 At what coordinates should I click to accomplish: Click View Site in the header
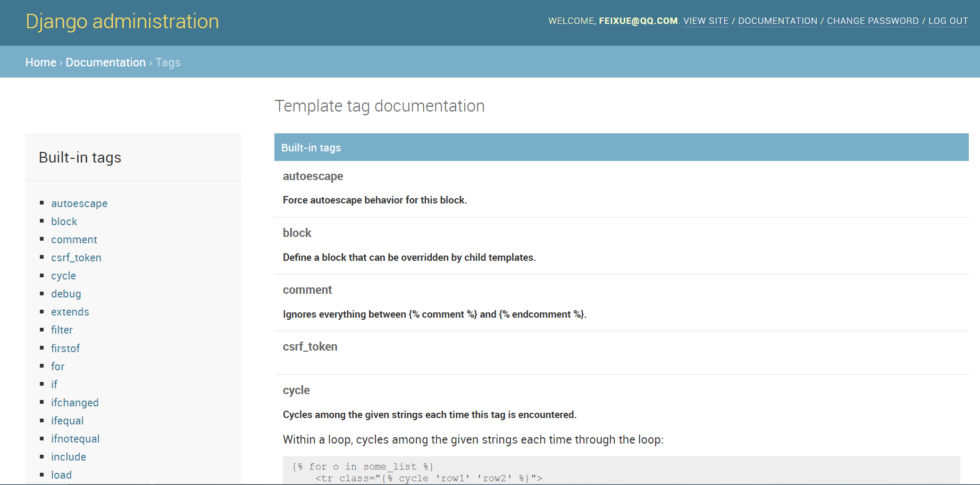(x=706, y=21)
